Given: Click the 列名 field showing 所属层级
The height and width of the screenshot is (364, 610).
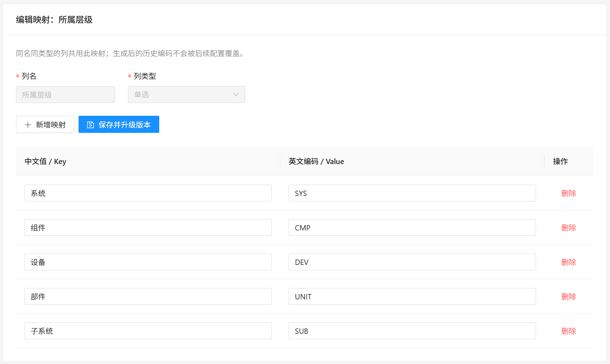Looking at the screenshot, I should tap(65, 94).
